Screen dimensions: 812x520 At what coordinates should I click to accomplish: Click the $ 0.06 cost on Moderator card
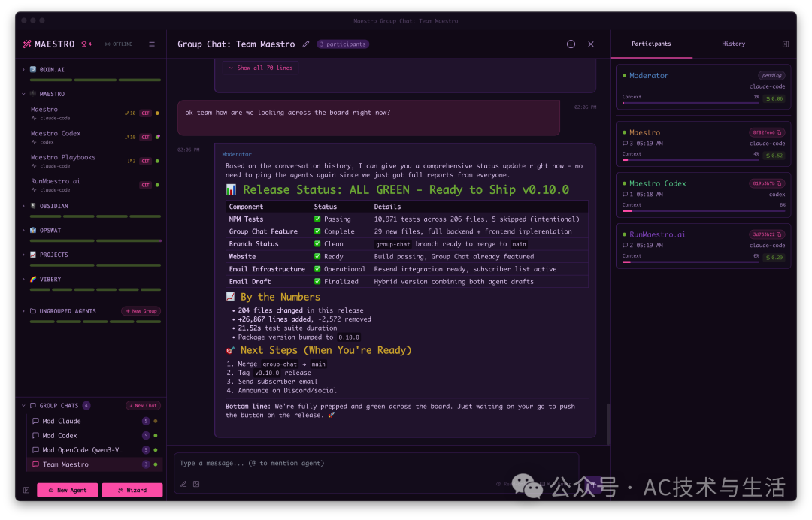click(x=774, y=99)
